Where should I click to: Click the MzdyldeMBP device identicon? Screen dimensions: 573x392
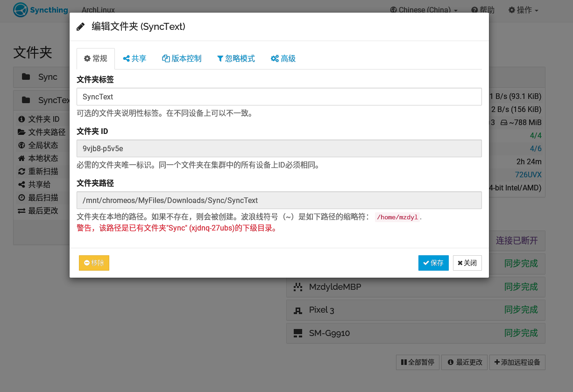[298, 287]
